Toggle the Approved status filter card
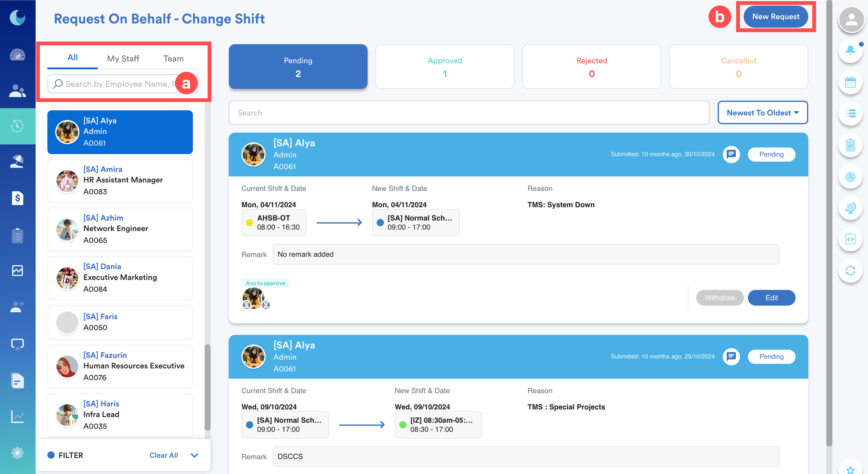This screenshot has width=868, height=474. (445, 67)
